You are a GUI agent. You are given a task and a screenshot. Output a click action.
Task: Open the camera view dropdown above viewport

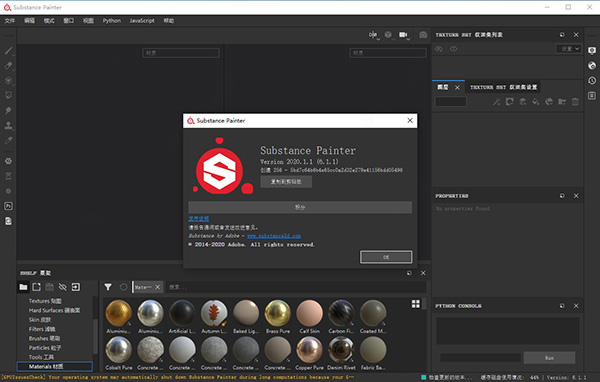click(404, 35)
